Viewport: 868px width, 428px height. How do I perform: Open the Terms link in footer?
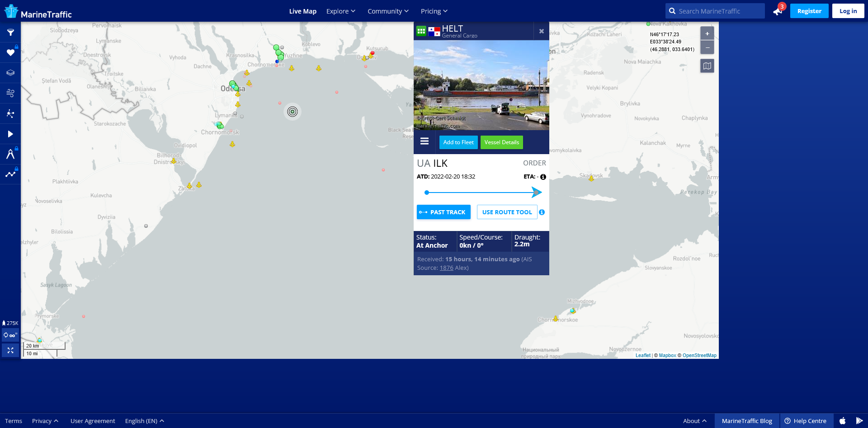coord(14,421)
